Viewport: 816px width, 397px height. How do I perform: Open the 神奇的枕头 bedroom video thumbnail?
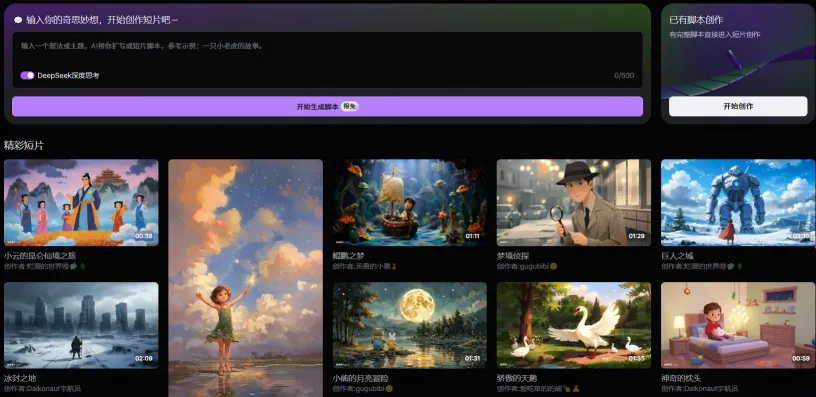coord(738,325)
